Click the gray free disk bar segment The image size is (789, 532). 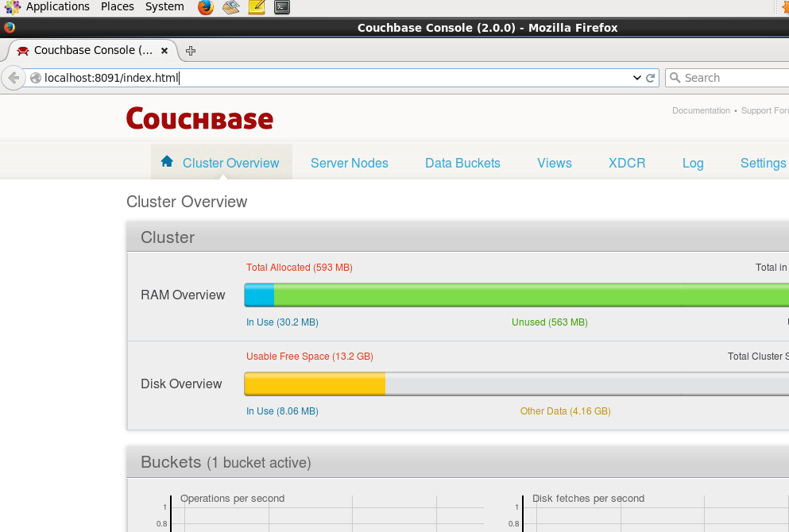coord(587,384)
